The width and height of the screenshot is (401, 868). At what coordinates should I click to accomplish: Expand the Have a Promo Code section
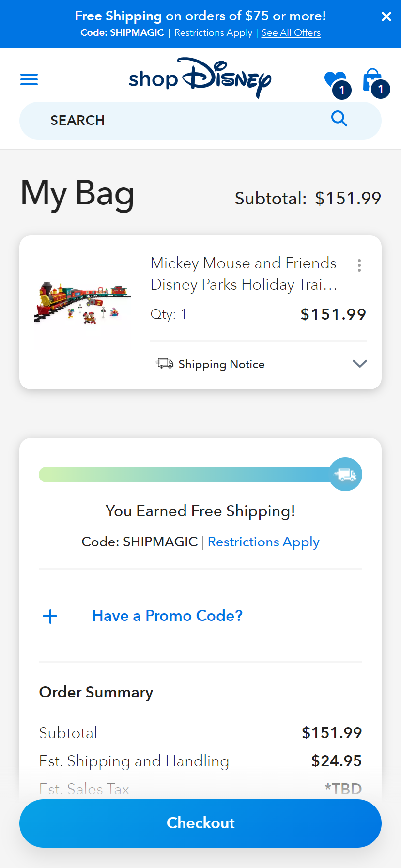pyautogui.click(x=167, y=616)
